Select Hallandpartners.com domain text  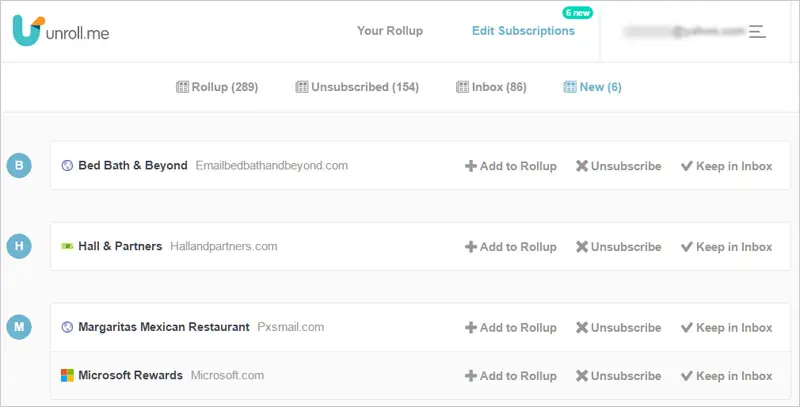pyautogui.click(x=223, y=246)
